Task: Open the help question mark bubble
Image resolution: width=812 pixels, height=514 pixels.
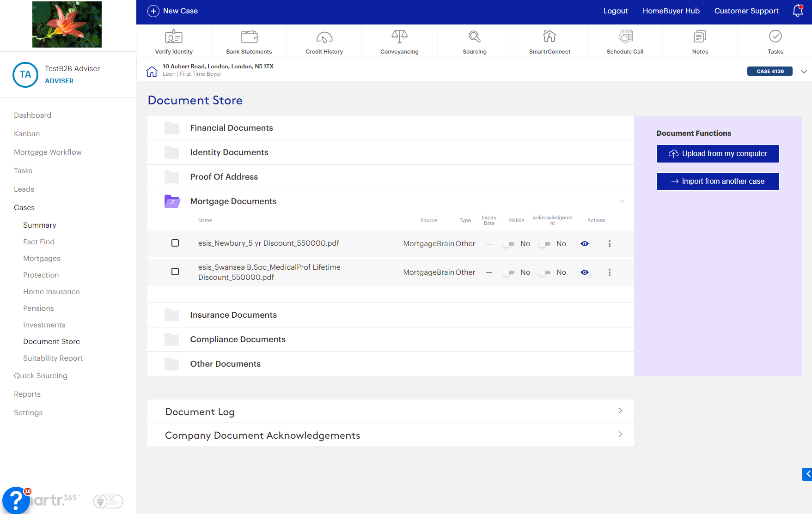Action: (x=16, y=501)
